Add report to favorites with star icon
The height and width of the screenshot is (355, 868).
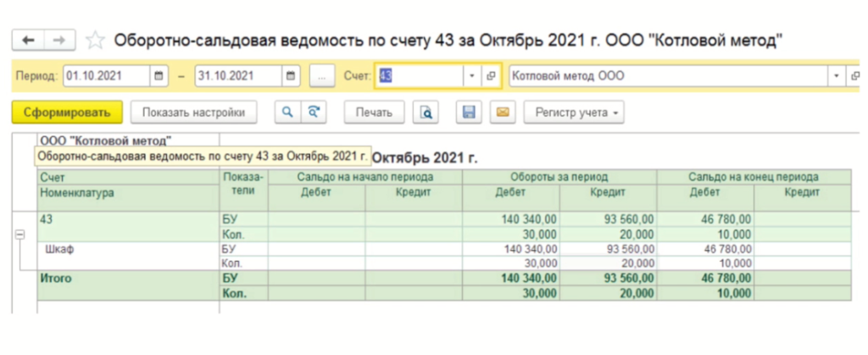click(x=95, y=40)
